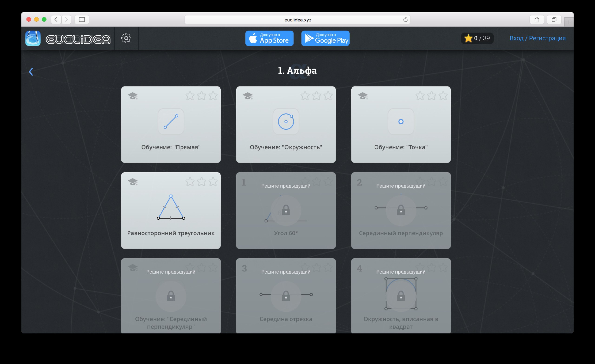This screenshot has width=595, height=364.
Task: Click the circle tool icon in Окружность card
Action: click(x=286, y=122)
